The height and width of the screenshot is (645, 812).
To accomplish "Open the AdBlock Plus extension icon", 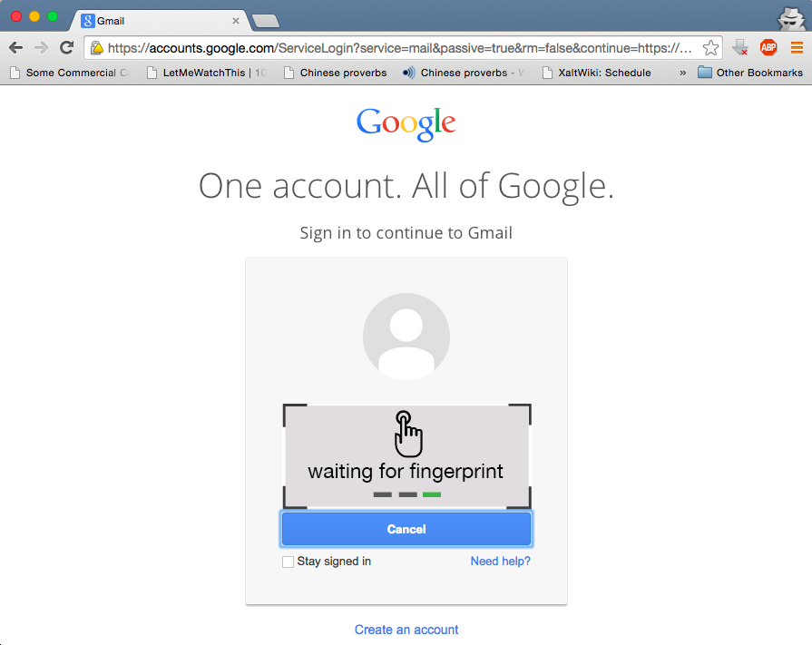I will 768,47.
